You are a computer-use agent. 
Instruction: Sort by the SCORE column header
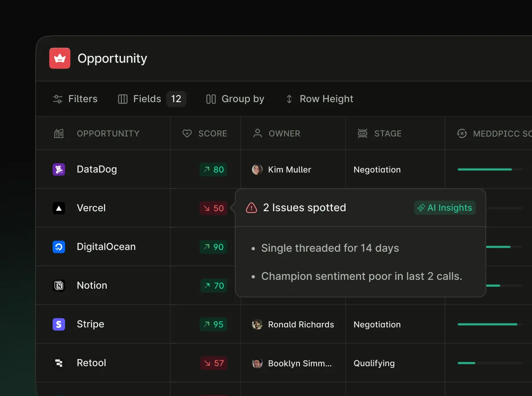pyautogui.click(x=213, y=133)
